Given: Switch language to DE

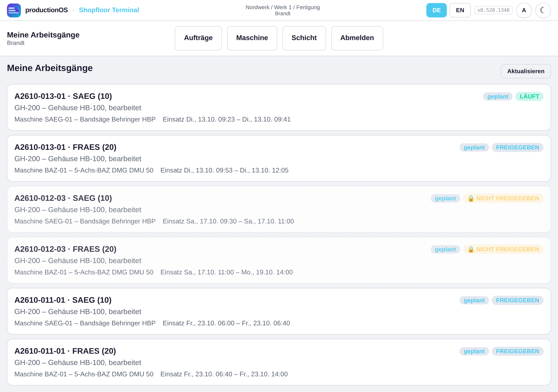Looking at the screenshot, I should pos(436,10).
